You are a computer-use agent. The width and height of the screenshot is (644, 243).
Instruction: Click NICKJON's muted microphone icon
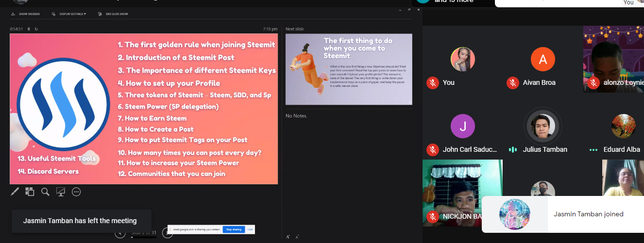click(432, 216)
